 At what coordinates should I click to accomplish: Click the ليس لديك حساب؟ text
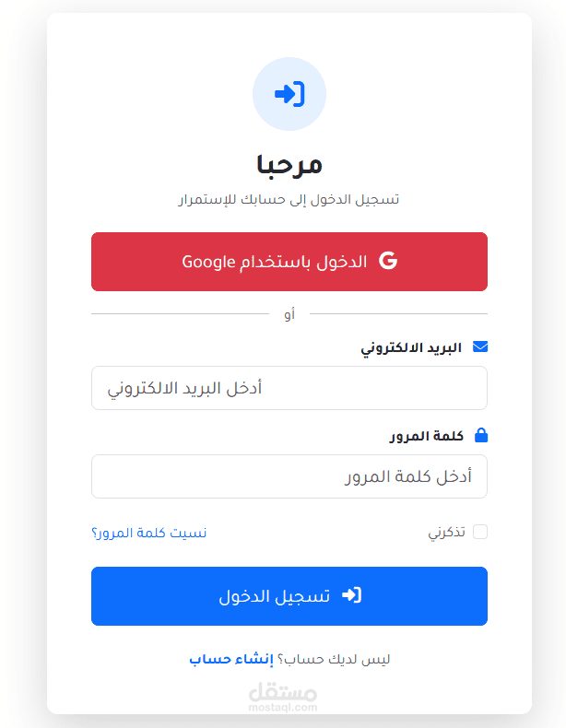(x=334, y=659)
